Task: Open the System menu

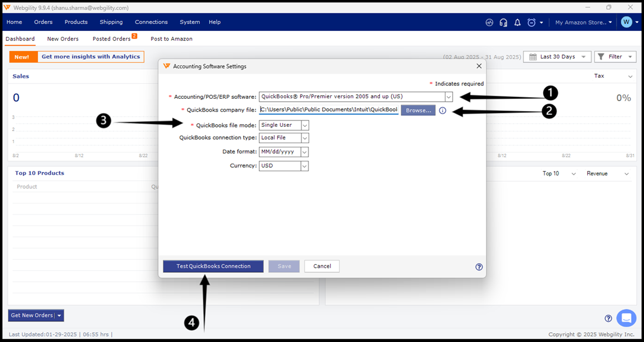Action: 190,22
